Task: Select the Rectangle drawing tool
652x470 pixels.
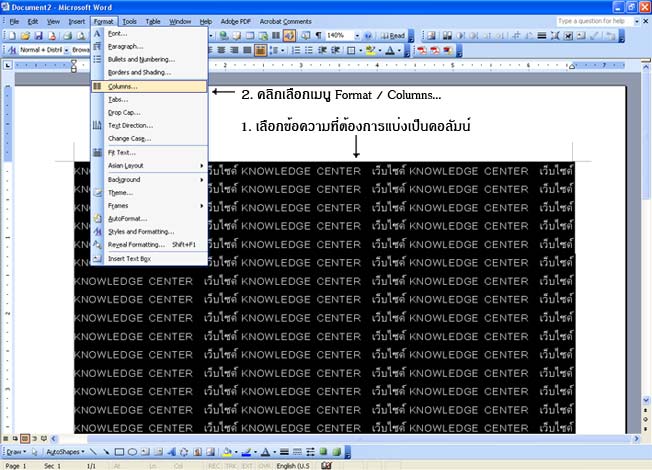Action: [x=119, y=452]
